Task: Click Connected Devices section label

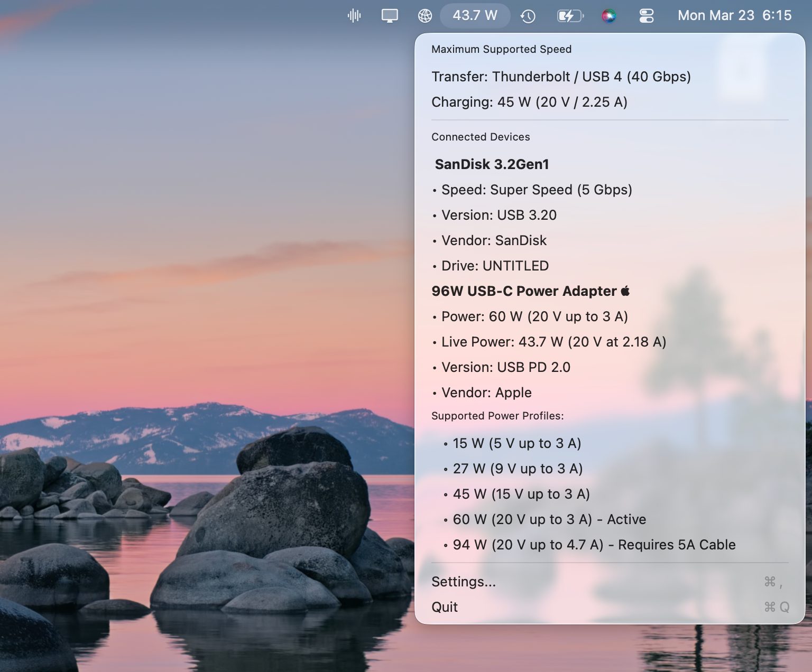Action: [481, 137]
